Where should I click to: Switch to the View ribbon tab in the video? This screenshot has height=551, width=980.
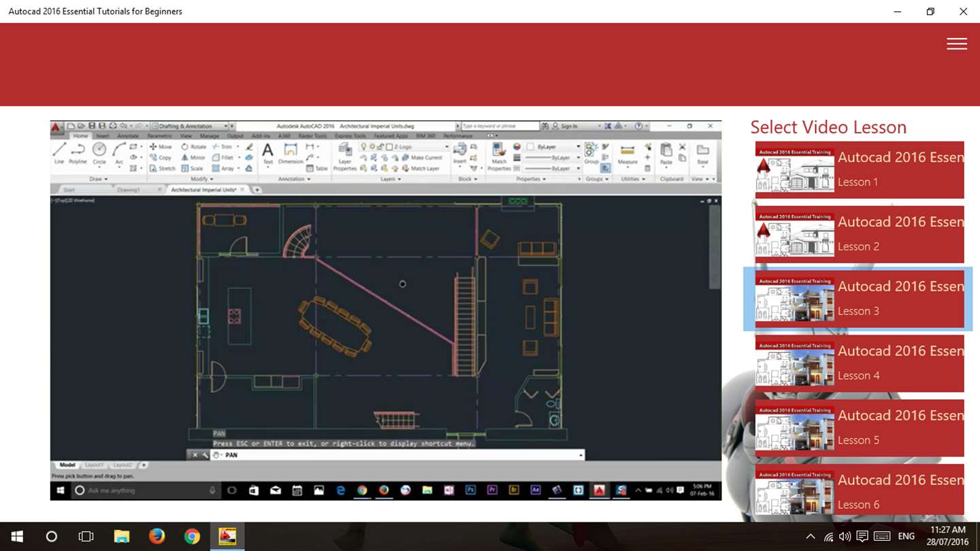[186, 136]
